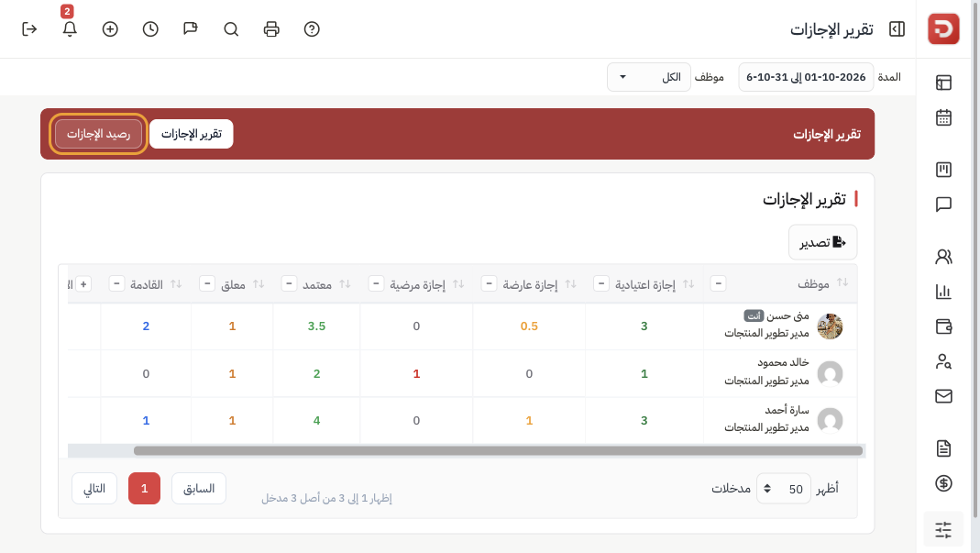Open the date range field المدة
Image resolution: width=980 pixels, height=553 pixels.
tap(806, 77)
